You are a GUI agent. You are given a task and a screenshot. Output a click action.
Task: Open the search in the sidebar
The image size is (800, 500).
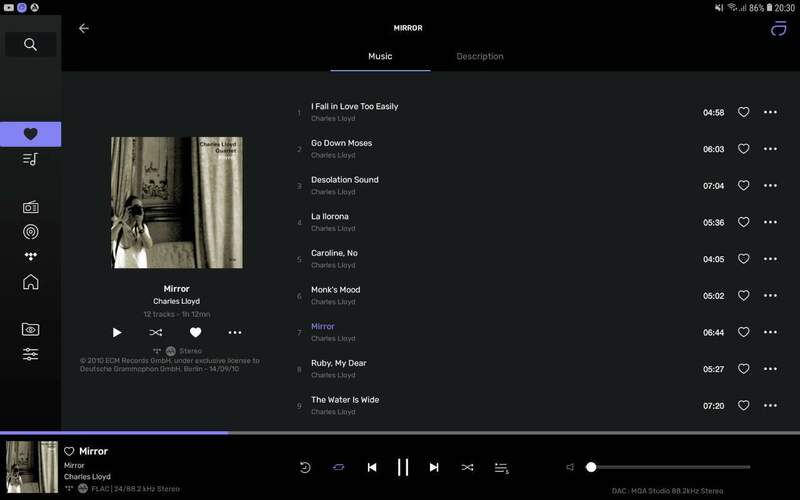click(x=30, y=44)
